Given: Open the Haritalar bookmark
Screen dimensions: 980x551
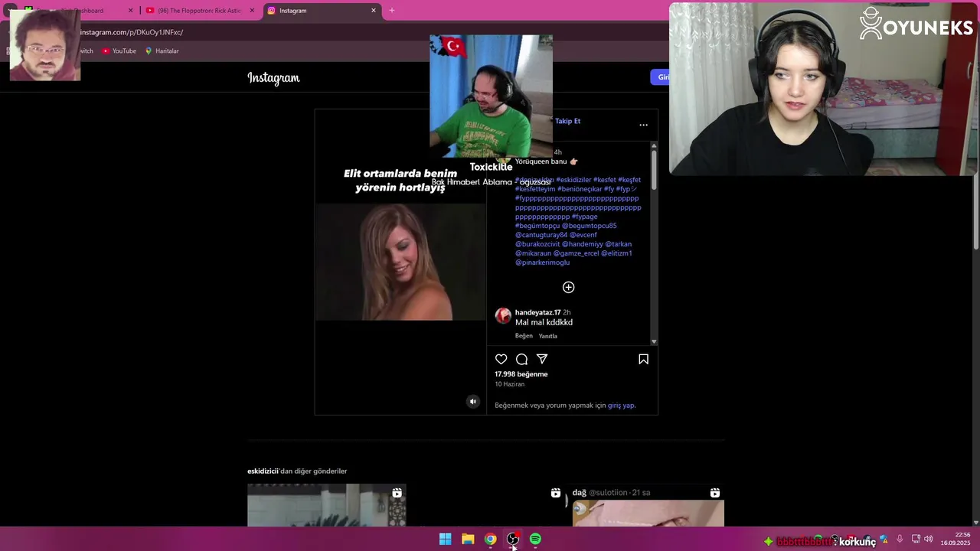Looking at the screenshot, I should pos(162,51).
